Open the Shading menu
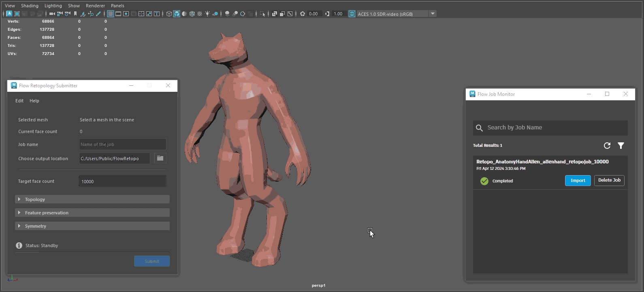 point(30,6)
